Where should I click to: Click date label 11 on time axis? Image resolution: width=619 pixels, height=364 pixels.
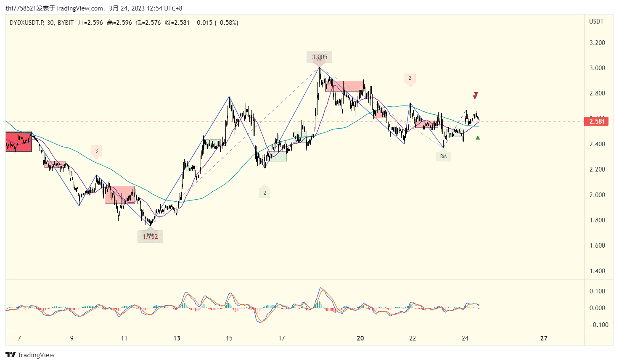[x=124, y=338]
